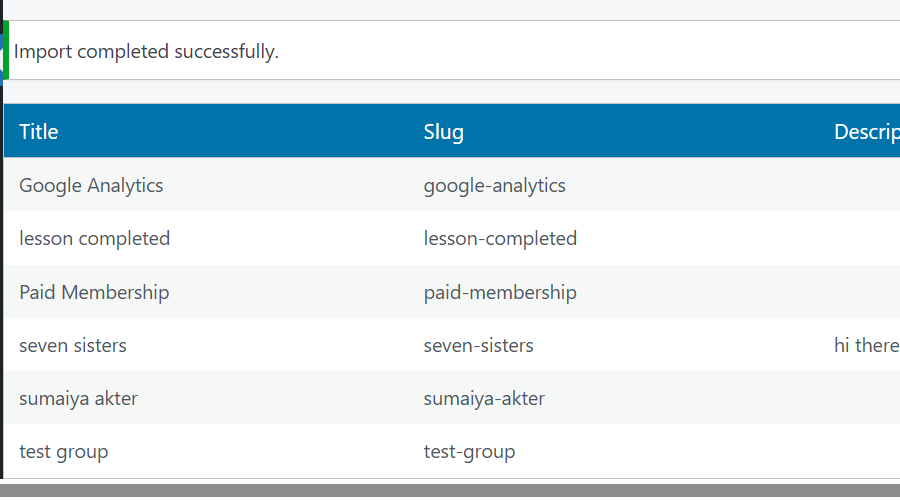The height and width of the screenshot is (500, 900).
Task: Select the Paid Membership row title
Action: point(94,292)
